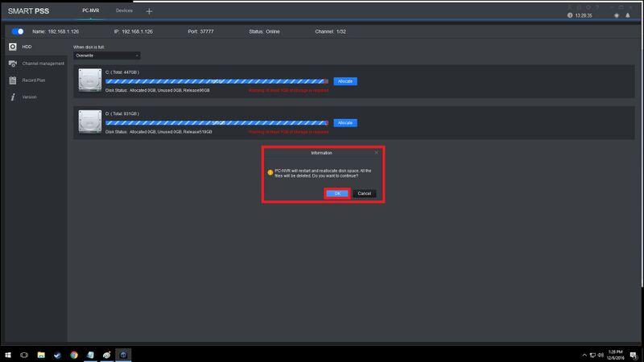Select the PC-NVR tab

tap(90, 10)
